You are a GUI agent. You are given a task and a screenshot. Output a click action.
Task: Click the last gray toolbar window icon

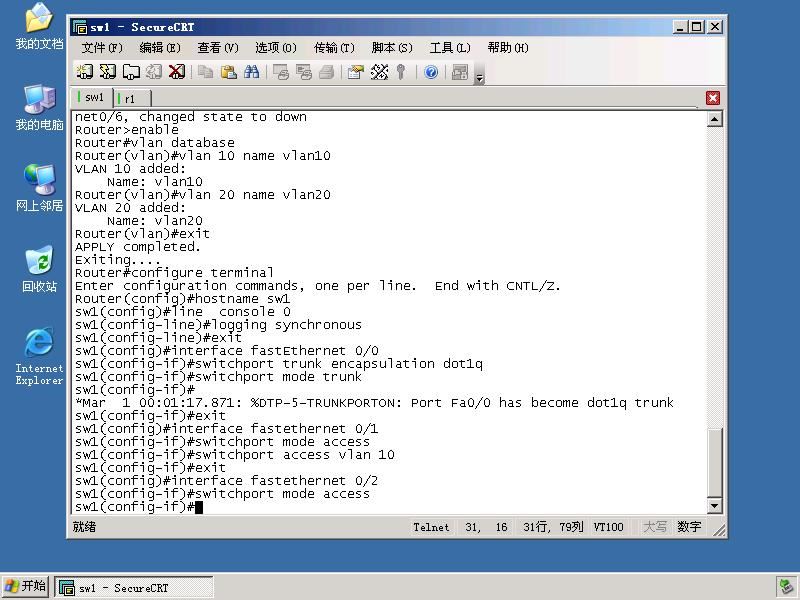tap(460, 72)
